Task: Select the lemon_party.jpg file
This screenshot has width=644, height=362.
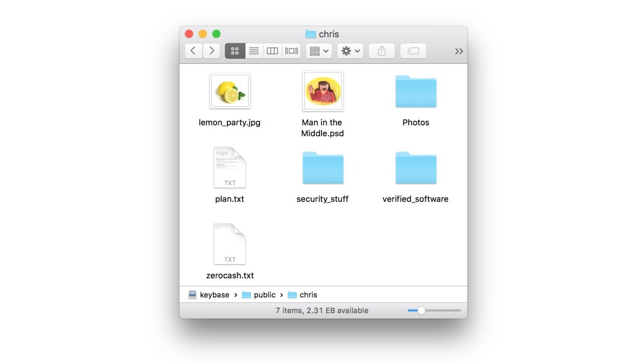Action: pos(230,91)
